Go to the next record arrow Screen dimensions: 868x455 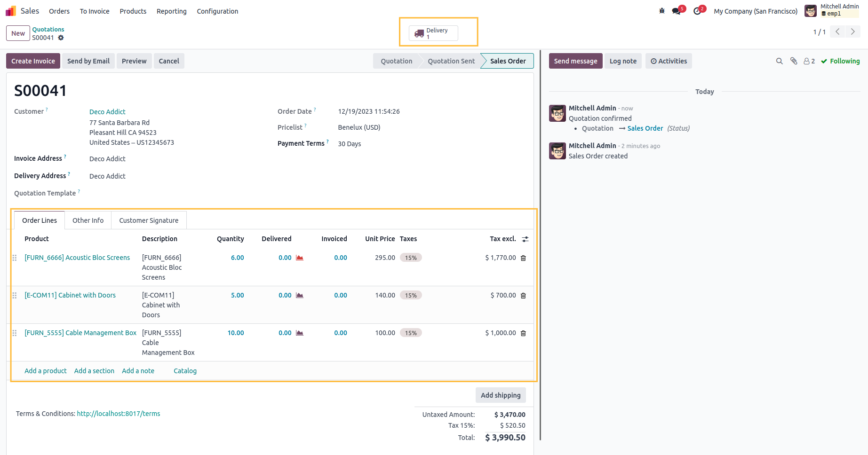point(852,31)
